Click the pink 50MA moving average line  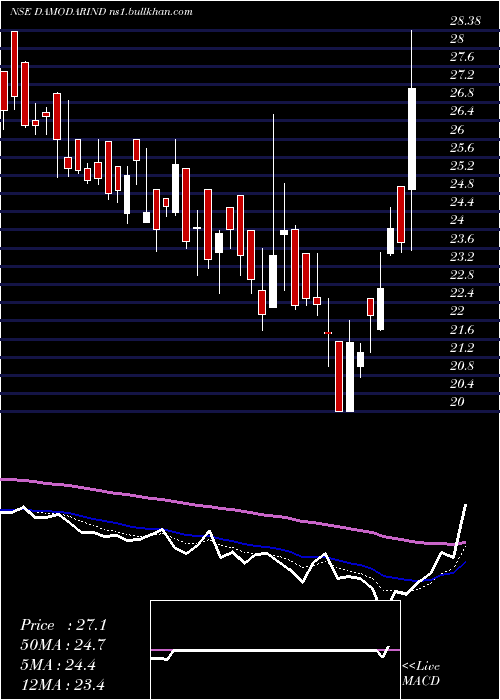click(x=232, y=509)
